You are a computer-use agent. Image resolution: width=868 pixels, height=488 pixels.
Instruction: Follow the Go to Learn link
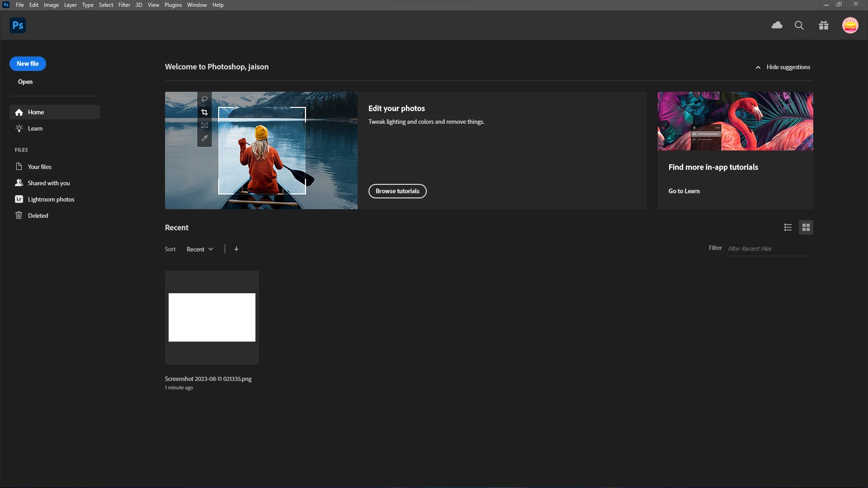point(684,191)
